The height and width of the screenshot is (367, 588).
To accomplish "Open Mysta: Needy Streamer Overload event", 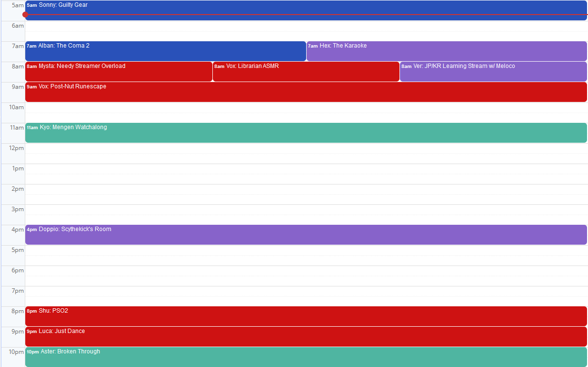I will point(119,71).
